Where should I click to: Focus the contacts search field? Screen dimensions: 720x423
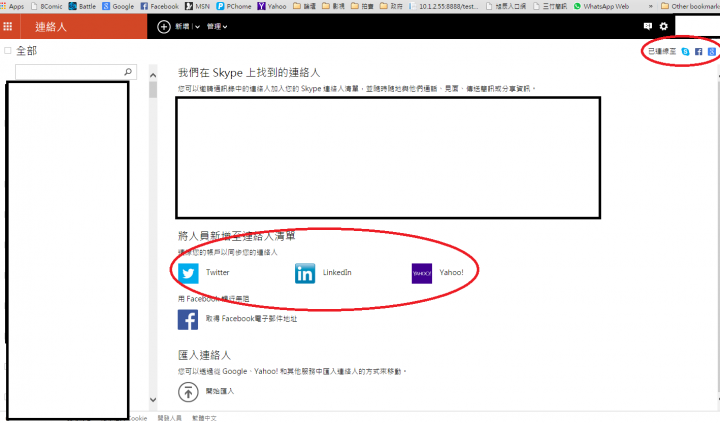pos(76,72)
